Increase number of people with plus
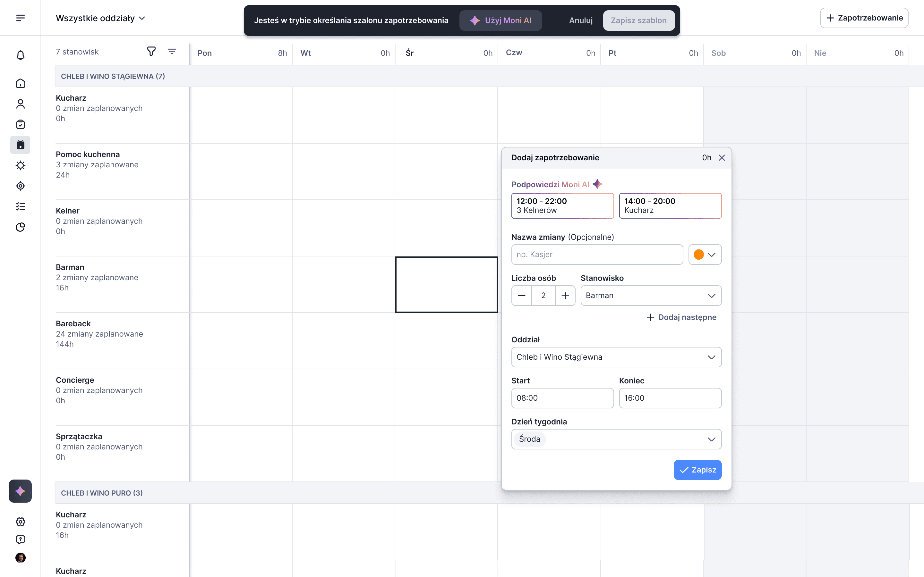The width and height of the screenshot is (924, 577). 565,295
